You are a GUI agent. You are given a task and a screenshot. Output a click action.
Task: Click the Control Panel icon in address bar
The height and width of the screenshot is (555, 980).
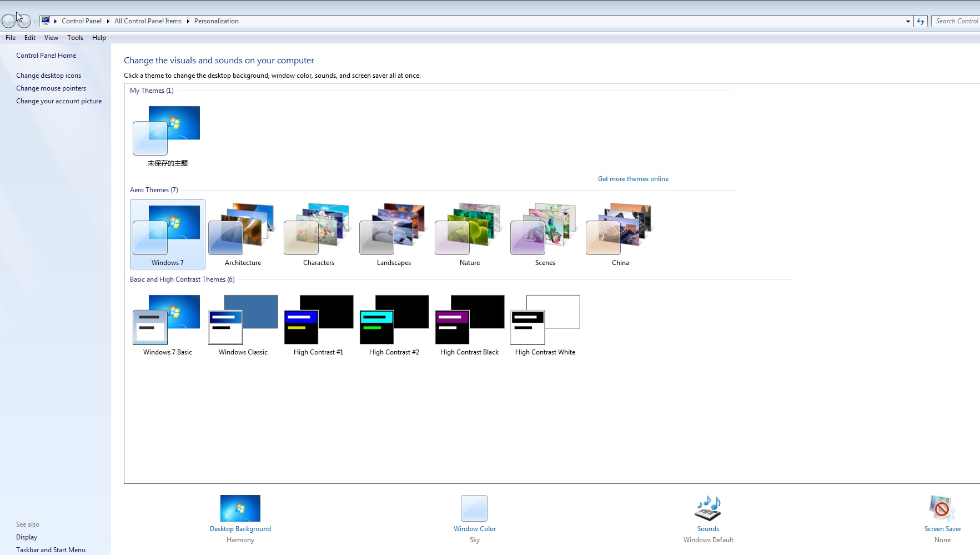[46, 21]
